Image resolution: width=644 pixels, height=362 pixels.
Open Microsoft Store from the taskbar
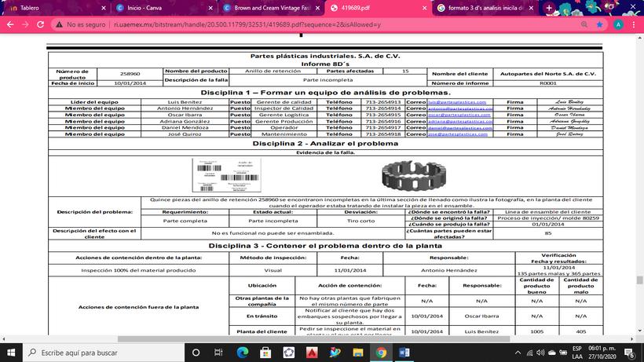coord(265,353)
